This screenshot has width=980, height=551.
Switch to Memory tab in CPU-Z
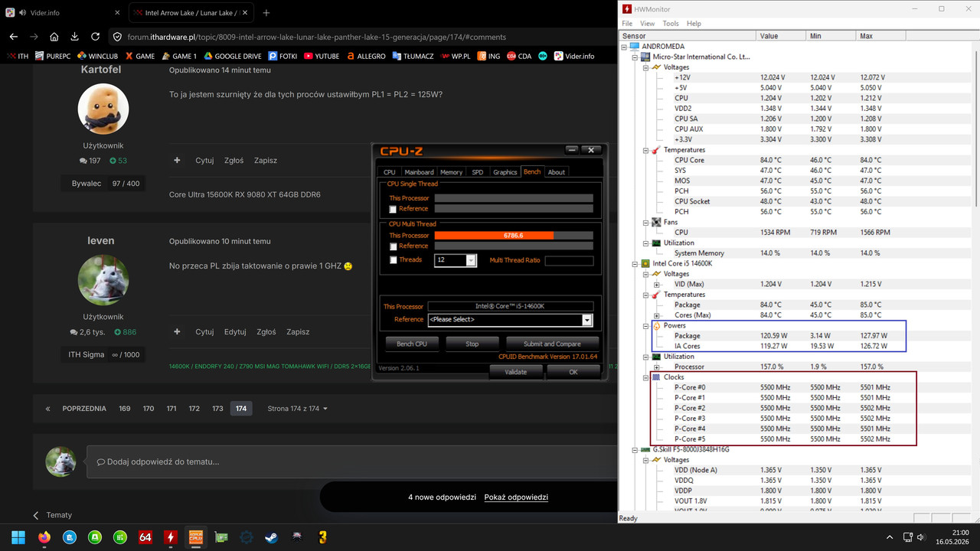[x=451, y=172]
